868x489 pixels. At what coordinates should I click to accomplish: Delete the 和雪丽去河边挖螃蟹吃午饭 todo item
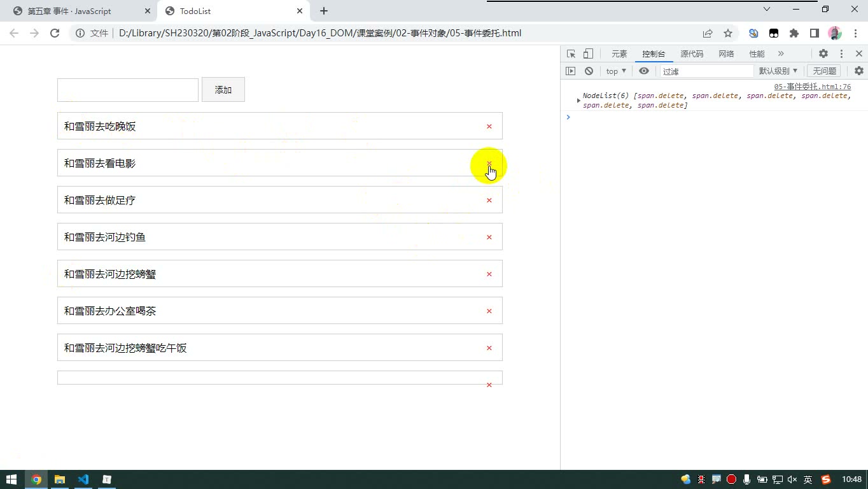(489, 348)
